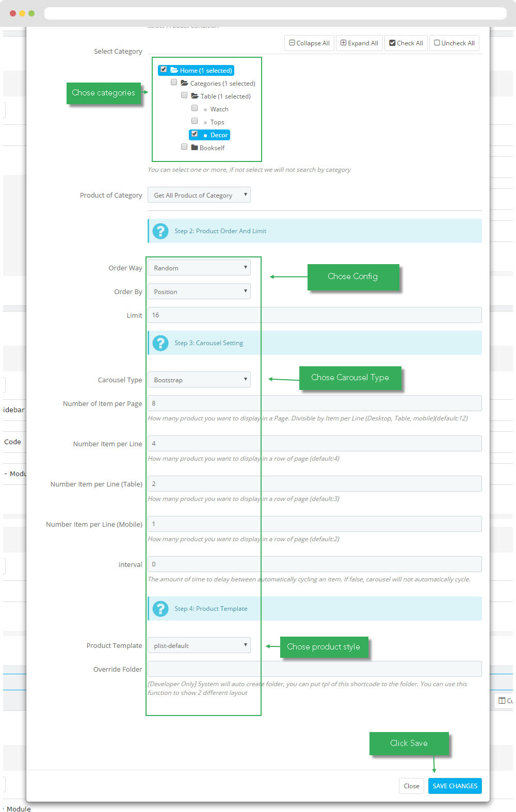Click the Check All button

pyautogui.click(x=406, y=43)
